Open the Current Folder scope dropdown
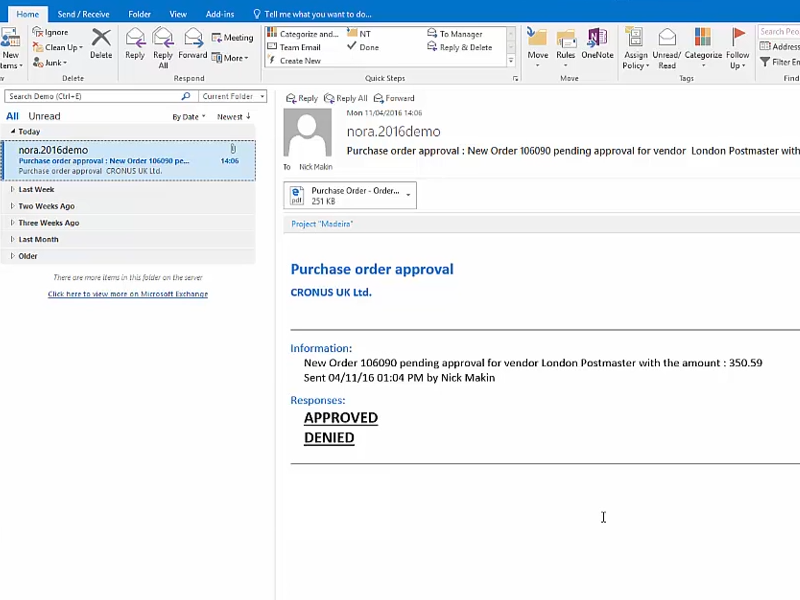Screen dimensions: 800x600 (x=233, y=96)
